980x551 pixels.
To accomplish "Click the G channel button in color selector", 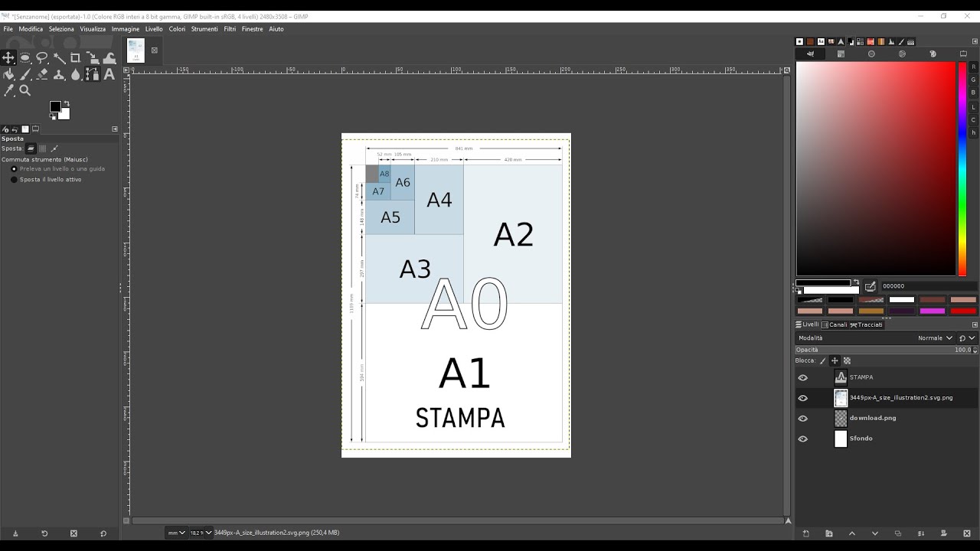I will pos(974,80).
